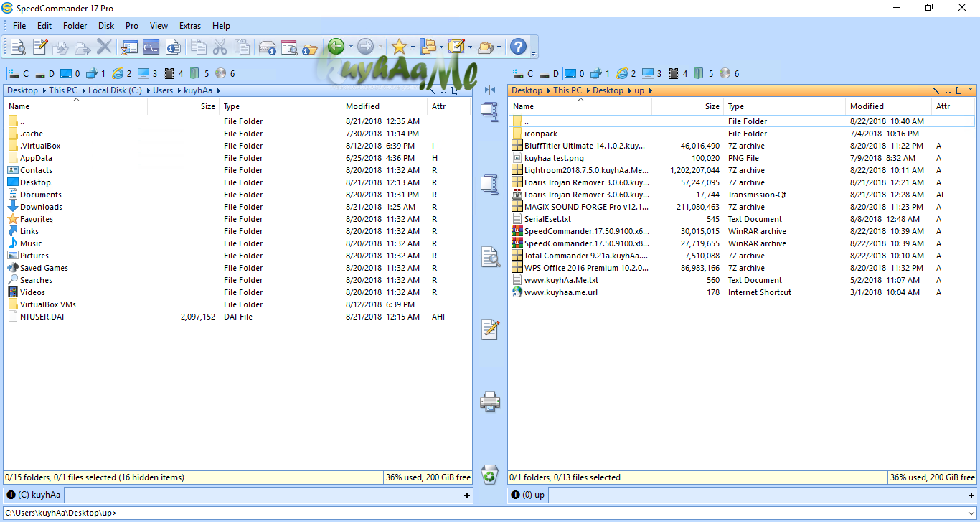Click the View file toolbar icon
980x522 pixels.
18,47
